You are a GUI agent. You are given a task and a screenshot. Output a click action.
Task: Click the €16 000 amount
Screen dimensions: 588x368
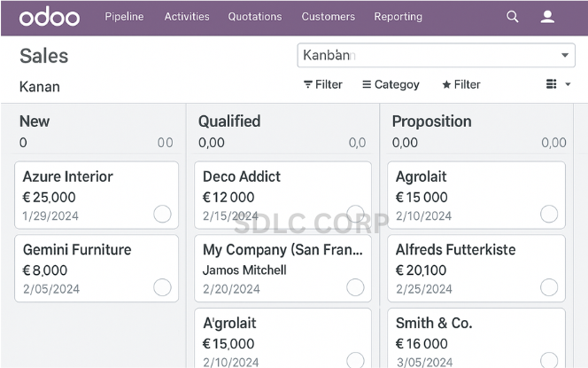point(422,343)
